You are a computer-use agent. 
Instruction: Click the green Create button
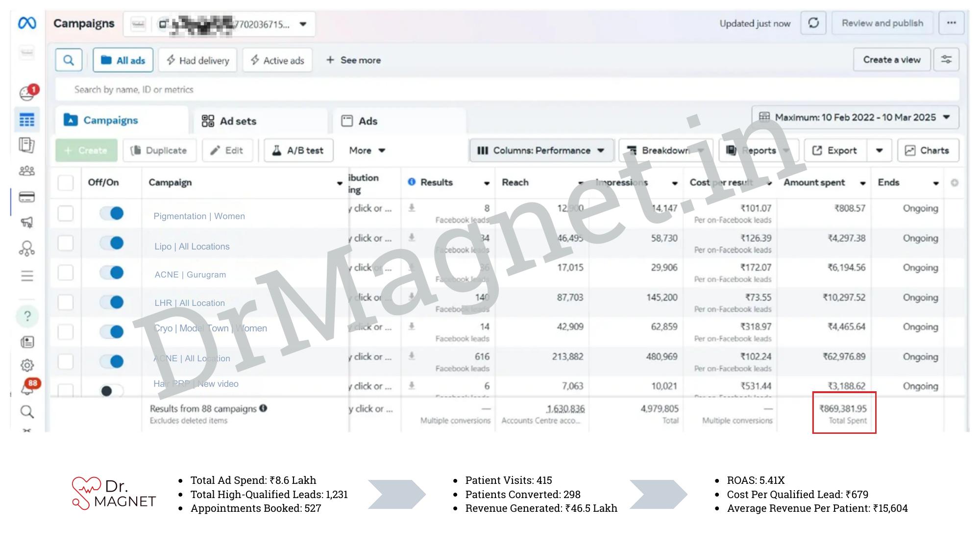pos(86,151)
